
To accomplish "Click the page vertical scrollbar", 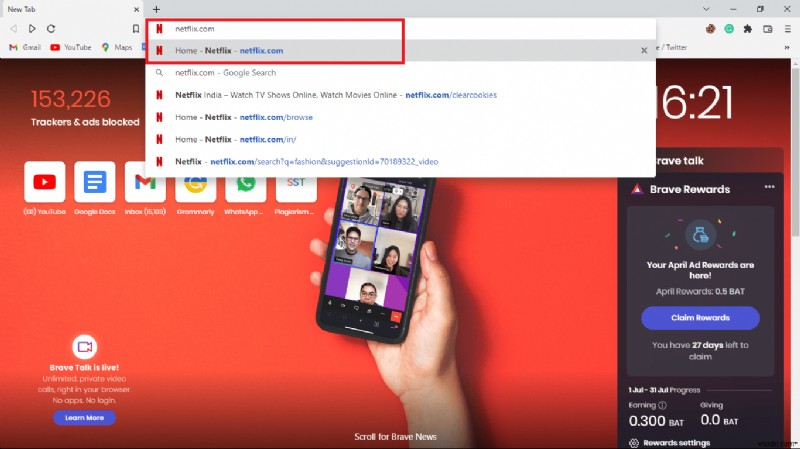I will 795,153.
